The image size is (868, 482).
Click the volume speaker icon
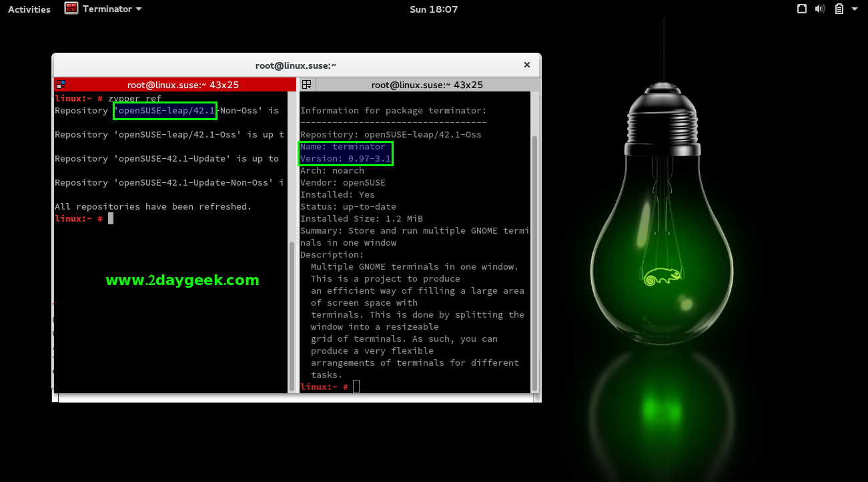pyautogui.click(x=821, y=9)
